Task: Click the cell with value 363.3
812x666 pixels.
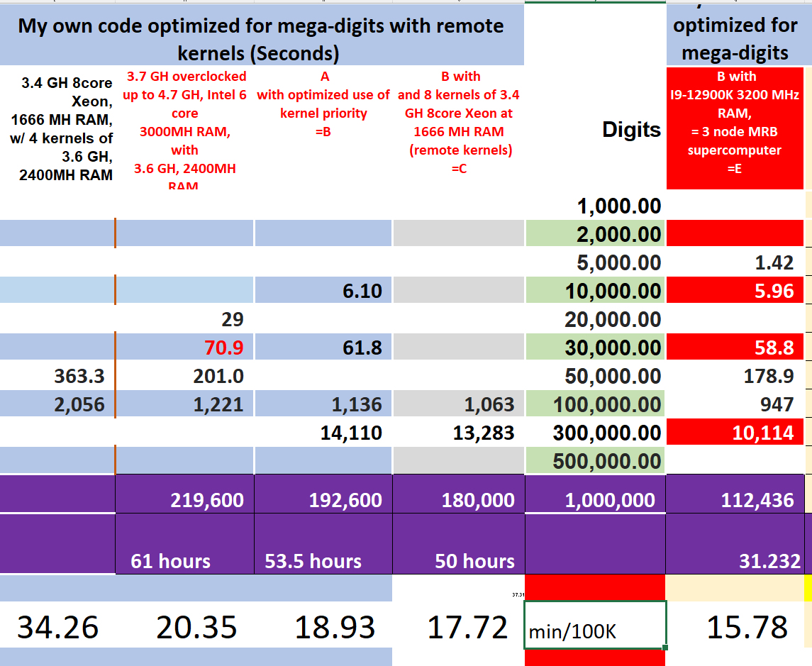Action: click(x=57, y=376)
